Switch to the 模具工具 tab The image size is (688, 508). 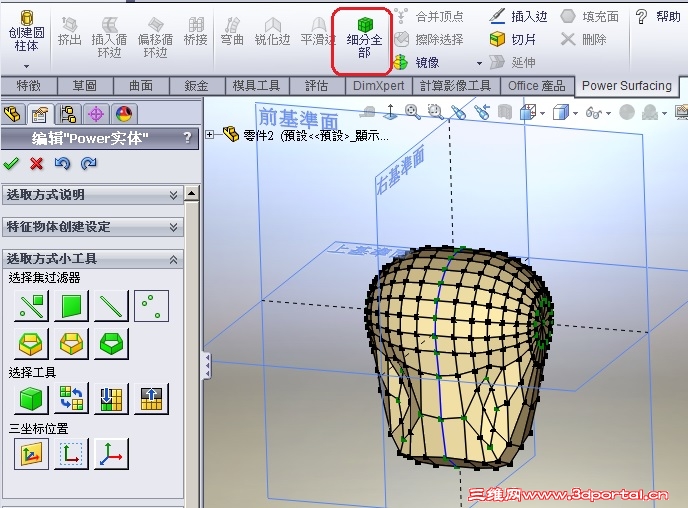tap(257, 86)
